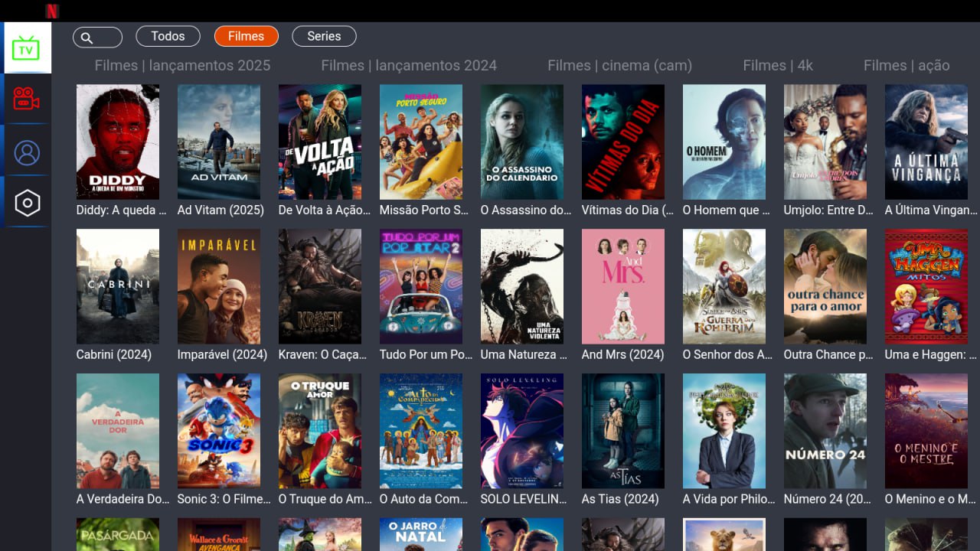Open O Truque do Amor poster
The width and height of the screenshot is (980, 551).
(320, 431)
